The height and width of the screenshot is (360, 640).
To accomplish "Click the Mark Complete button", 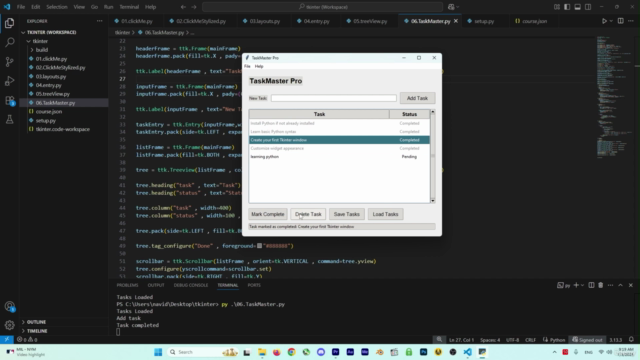I will point(268,214).
